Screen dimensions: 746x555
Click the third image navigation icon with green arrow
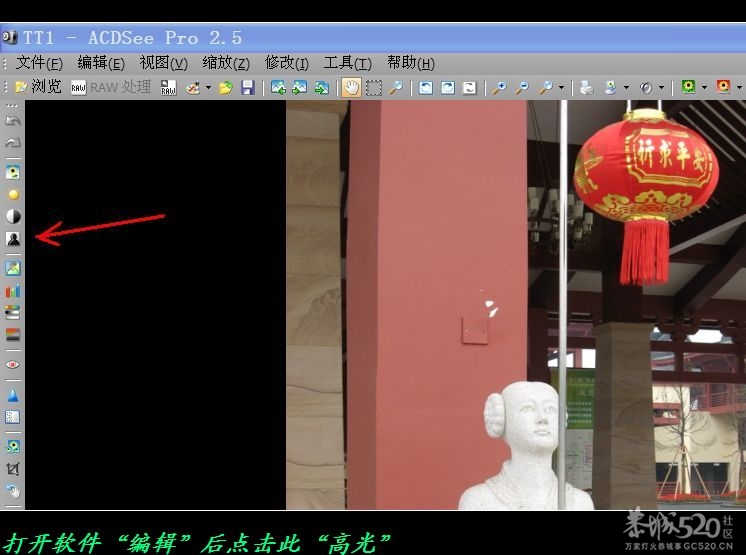322,88
